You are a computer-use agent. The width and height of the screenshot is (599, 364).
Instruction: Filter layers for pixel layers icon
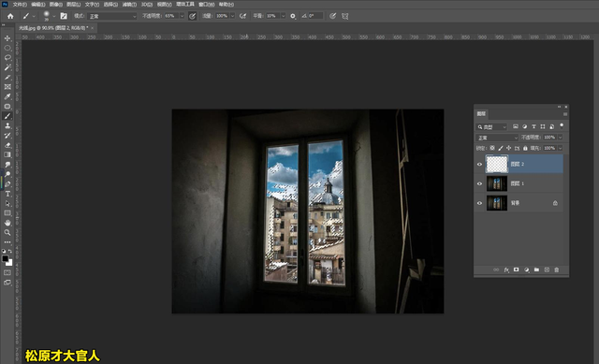[x=516, y=126]
